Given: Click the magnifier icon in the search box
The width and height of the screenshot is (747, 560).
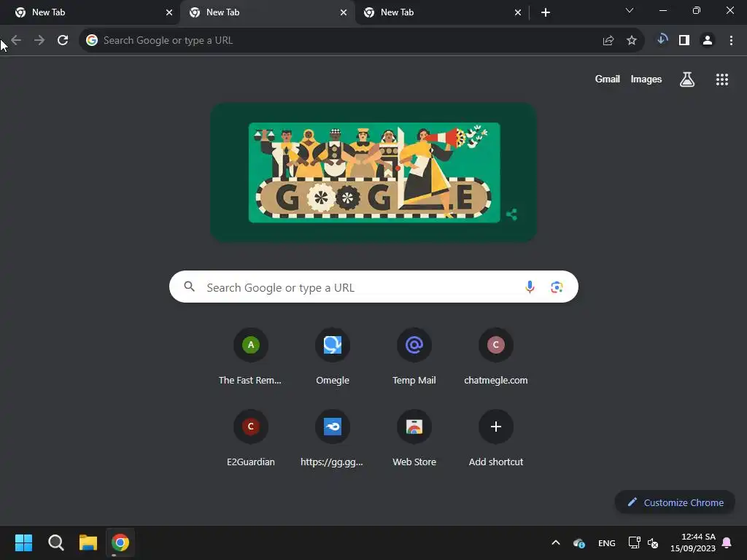Looking at the screenshot, I should coord(189,286).
